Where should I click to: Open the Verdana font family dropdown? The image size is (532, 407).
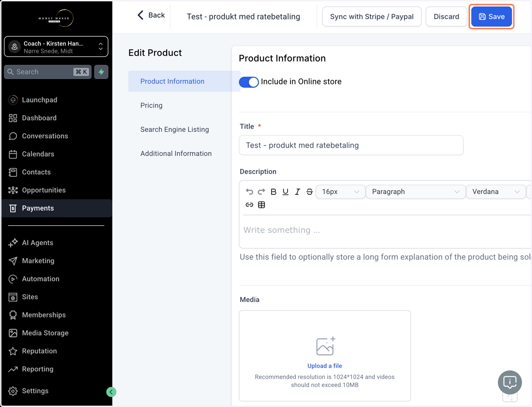pos(496,192)
